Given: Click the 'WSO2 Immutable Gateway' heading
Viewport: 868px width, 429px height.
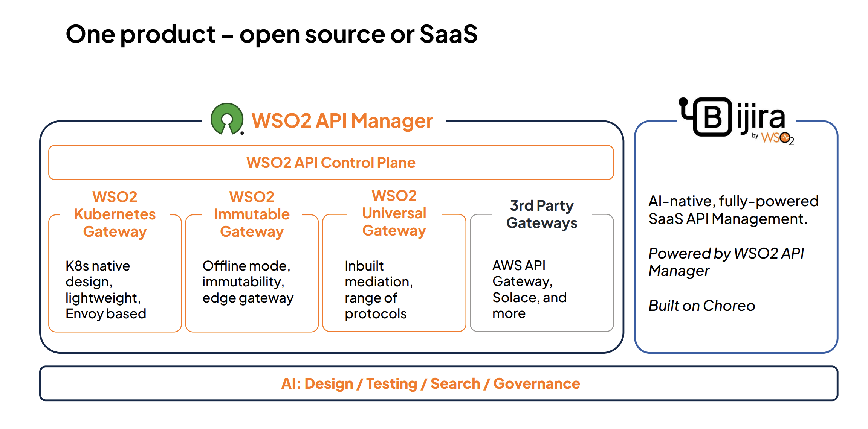Looking at the screenshot, I should [252, 214].
